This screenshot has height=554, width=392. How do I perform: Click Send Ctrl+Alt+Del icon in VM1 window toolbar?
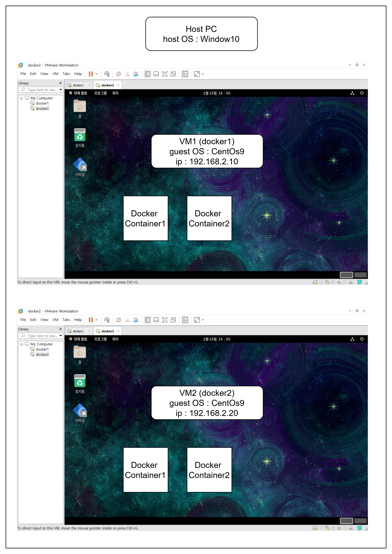coord(107,74)
